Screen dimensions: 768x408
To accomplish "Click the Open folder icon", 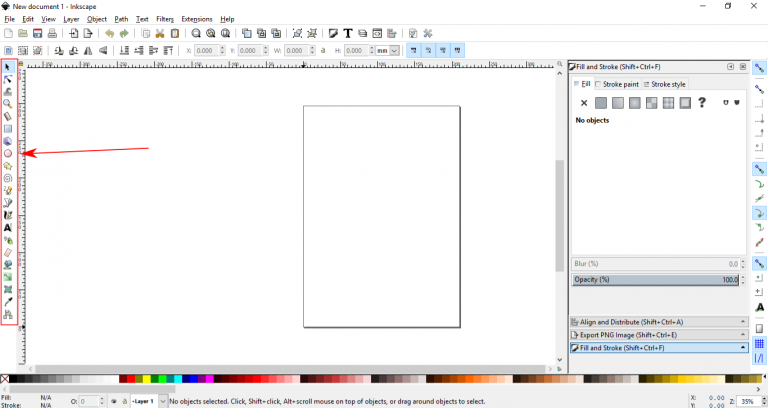I will pyautogui.click(x=23, y=33).
